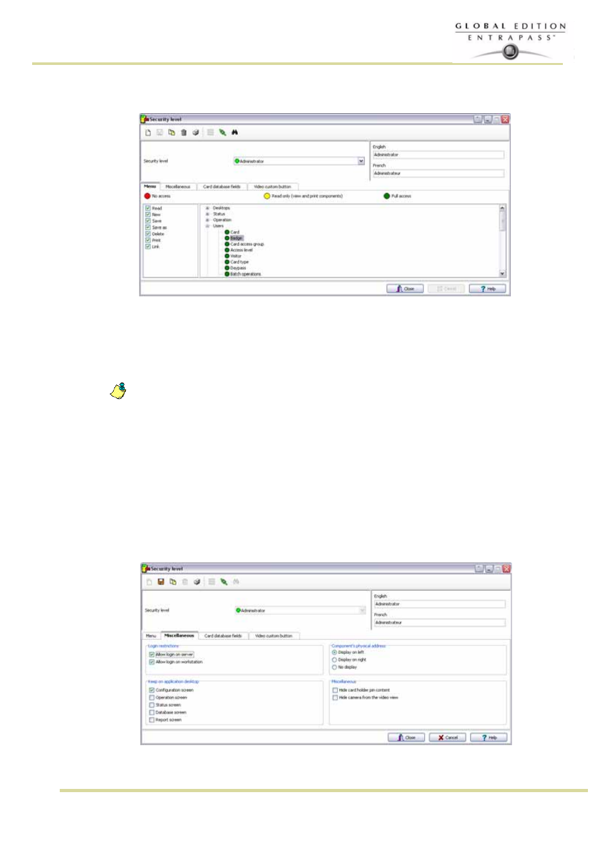Expand the Status tree node
This screenshot has width=613, height=868.
(208, 214)
